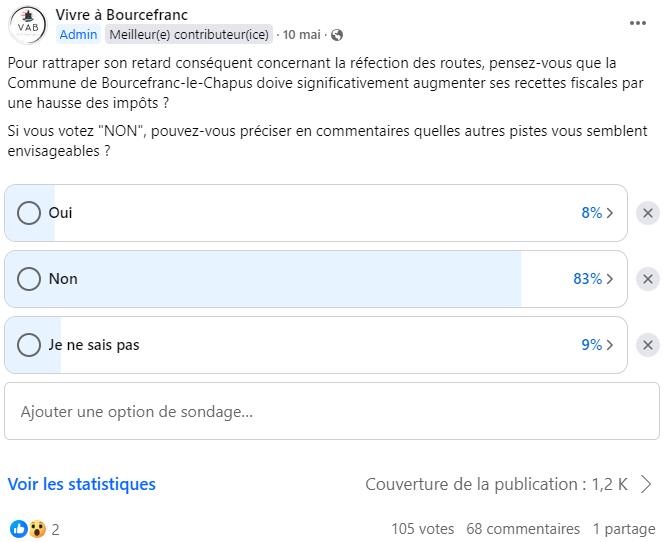The height and width of the screenshot is (542, 666).
Task: Select the Je ne sais pas radio button
Action: pyautogui.click(x=29, y=345)
